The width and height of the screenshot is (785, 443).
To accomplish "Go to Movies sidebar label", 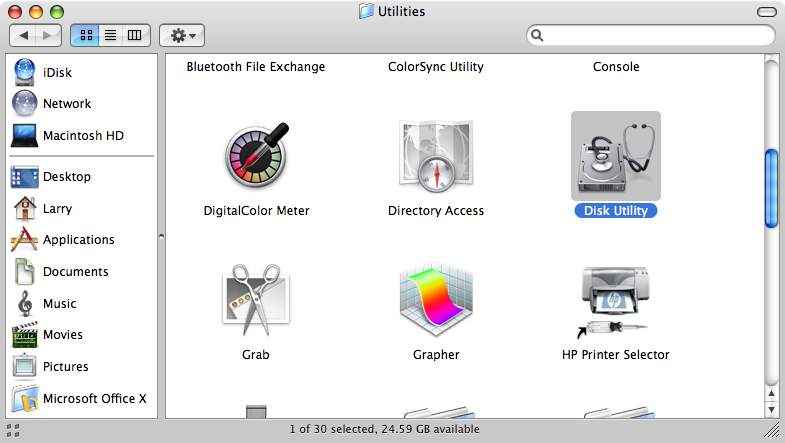I will pyautogui.click(x=63, y=335).
